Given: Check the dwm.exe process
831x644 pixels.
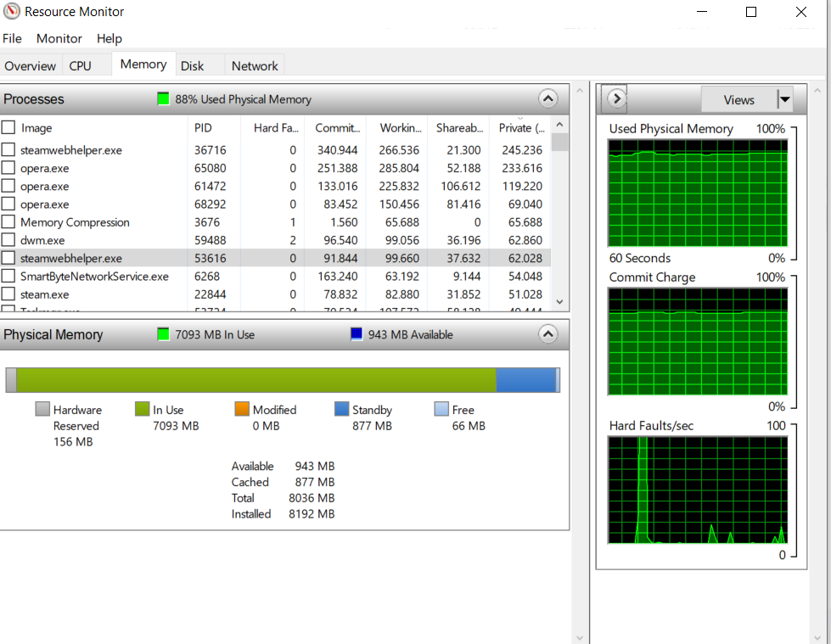Looking at the screenshot, I should click(8, 240).
